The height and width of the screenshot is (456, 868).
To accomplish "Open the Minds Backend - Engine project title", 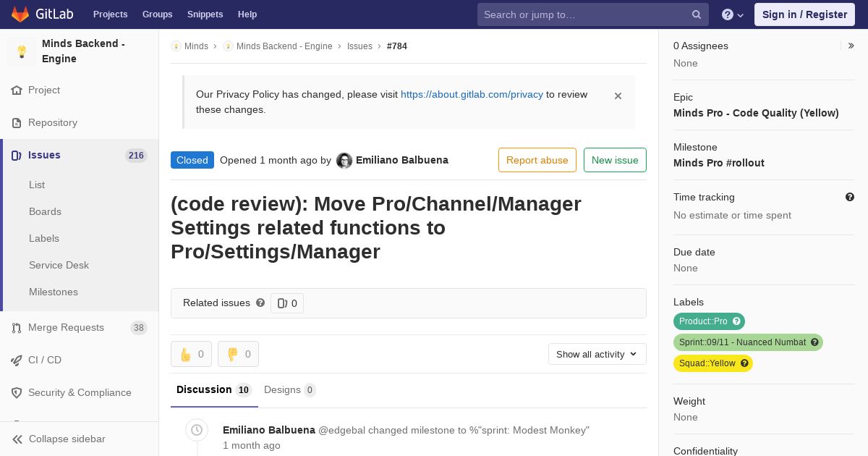I will (83, 51).
